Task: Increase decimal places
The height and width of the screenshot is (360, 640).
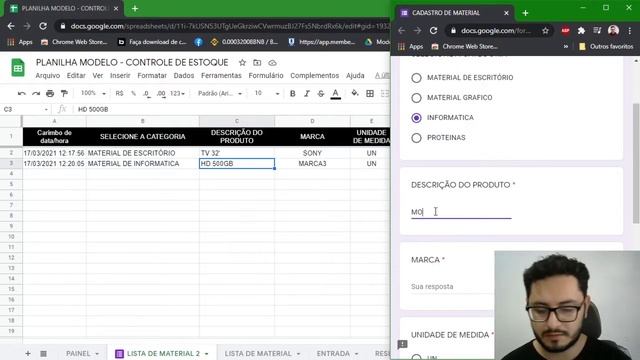Action: point(161,93)
